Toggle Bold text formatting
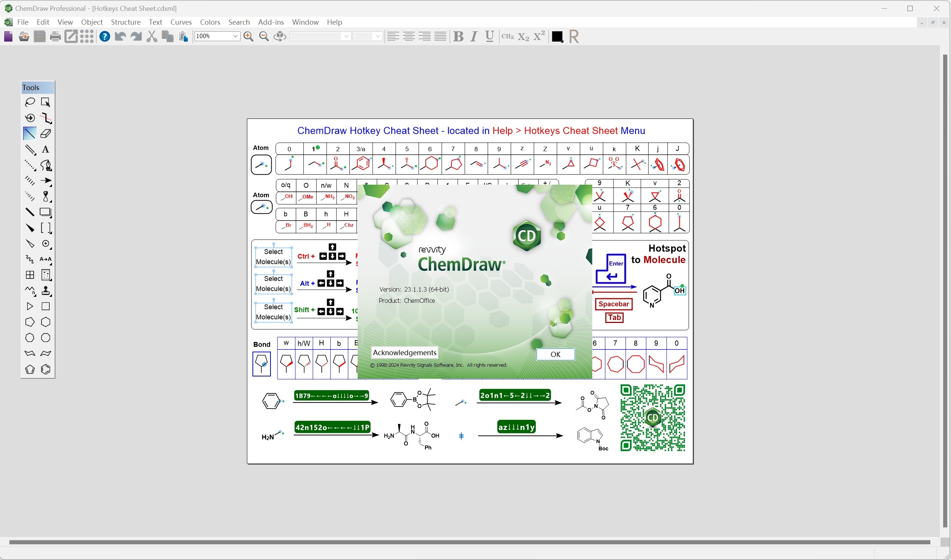Viewport: 951px width, 560px height. coord(458,36)
